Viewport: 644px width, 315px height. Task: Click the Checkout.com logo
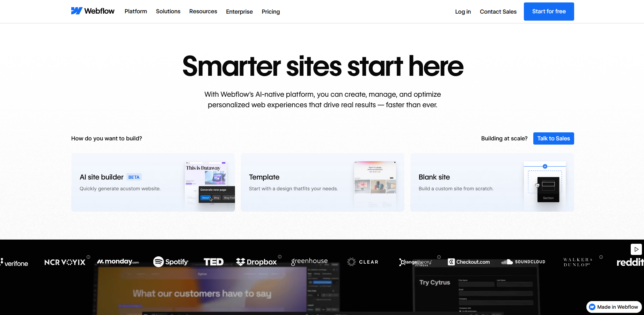pyautogui.click(x=469, y=262)
